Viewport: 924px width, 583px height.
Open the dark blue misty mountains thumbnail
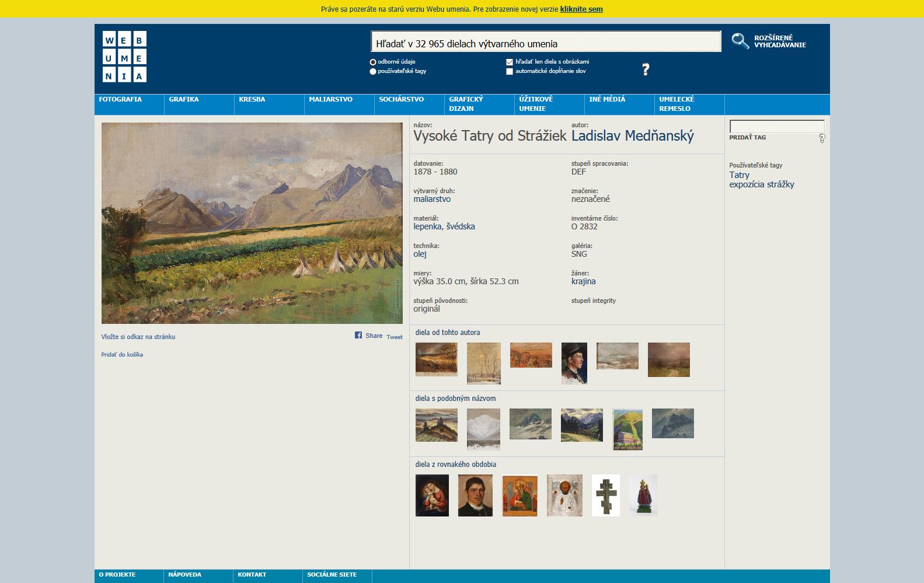tap(673, 423)
